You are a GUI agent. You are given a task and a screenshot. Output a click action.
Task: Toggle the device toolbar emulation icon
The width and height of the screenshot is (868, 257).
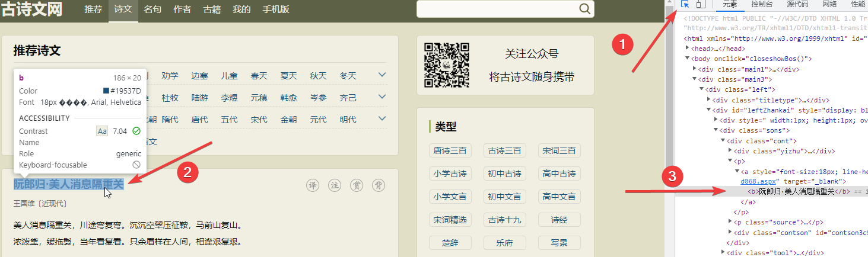[x=701, y=5]
